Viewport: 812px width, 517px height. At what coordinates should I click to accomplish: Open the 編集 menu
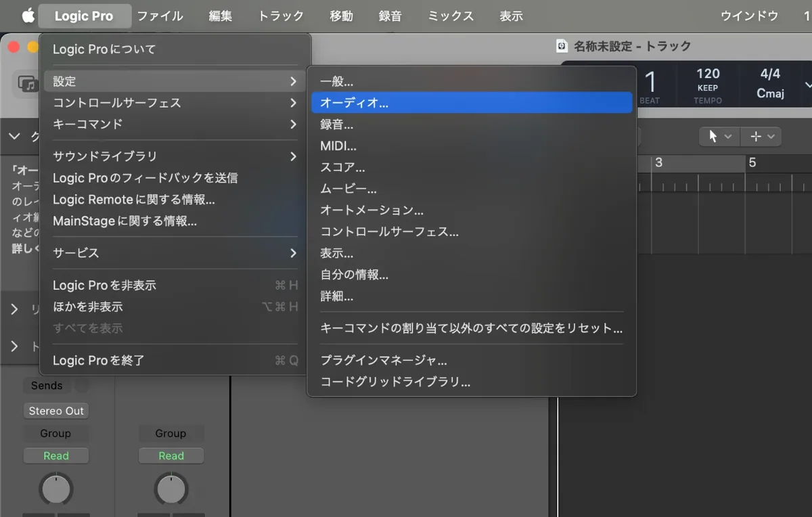(x=221, y=16)
